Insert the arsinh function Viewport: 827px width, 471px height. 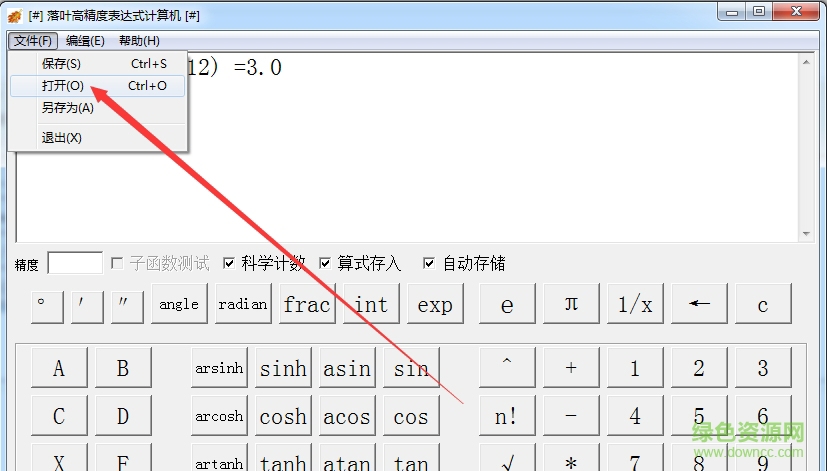click(x=219, y=368)
